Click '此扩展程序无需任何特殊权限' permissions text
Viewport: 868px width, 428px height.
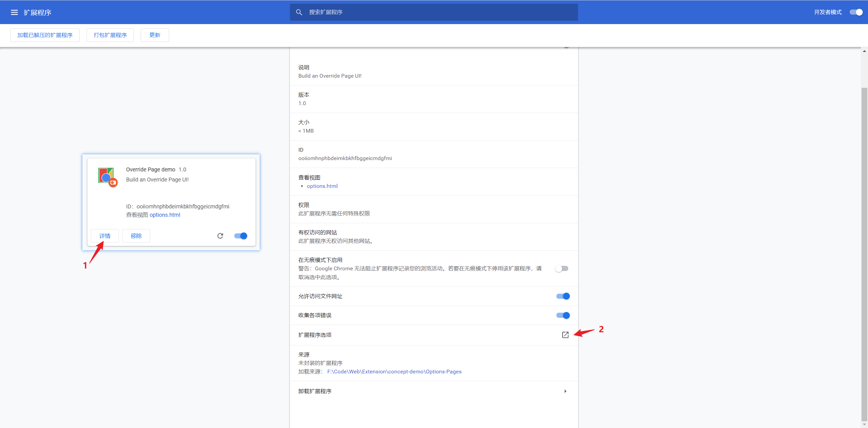click(334, 214)
